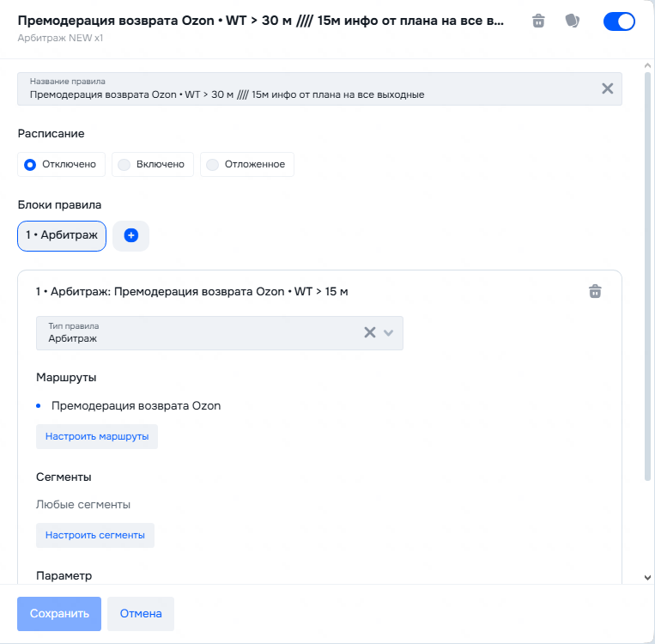
Task: Open the 1 • Арбитраж block tab
Action: pos(62,235)
